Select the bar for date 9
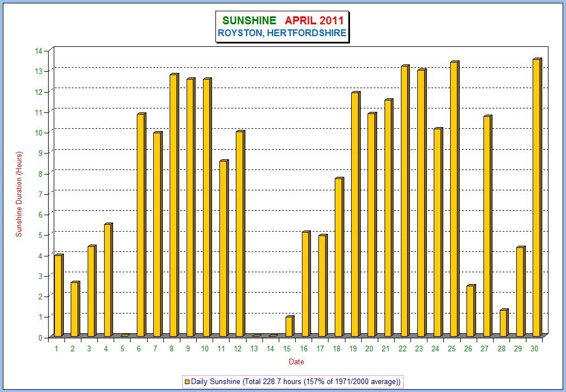Image resolution: width=566 pixels, height=392 pixels. point(191,207)
